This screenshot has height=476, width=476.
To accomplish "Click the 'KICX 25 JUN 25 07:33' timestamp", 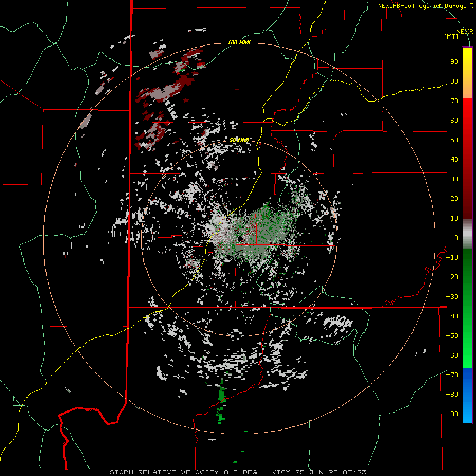I will [319, 472].
